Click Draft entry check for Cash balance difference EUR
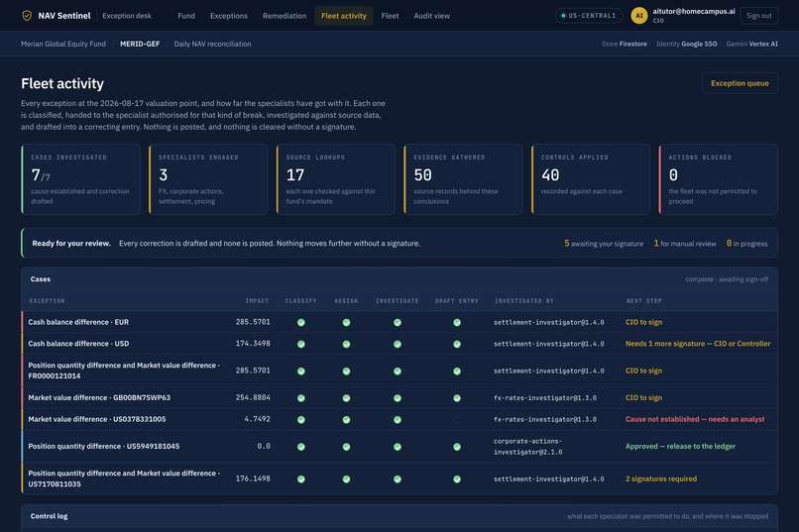 click(x=457, y=322)
